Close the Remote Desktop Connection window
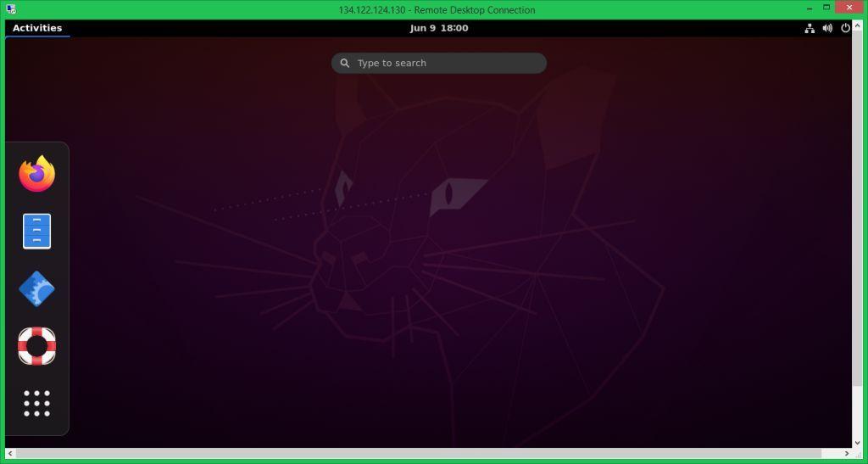868x464 pixels. 850,7
